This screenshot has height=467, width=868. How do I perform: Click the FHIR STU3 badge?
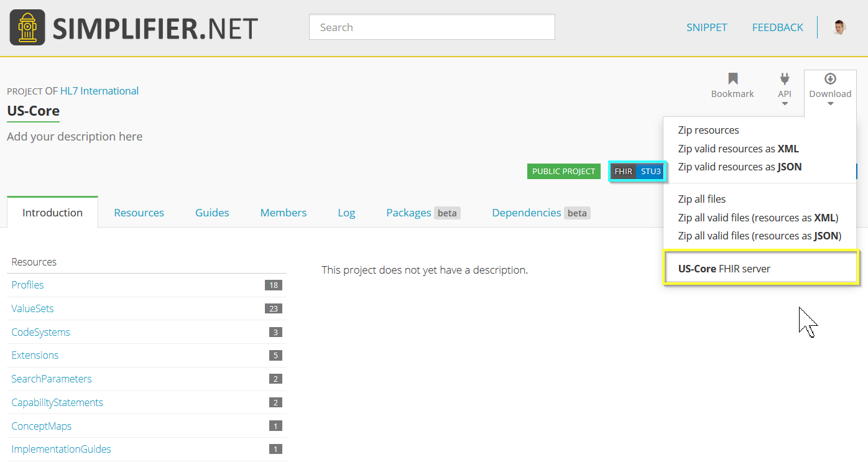pos(637,171)
